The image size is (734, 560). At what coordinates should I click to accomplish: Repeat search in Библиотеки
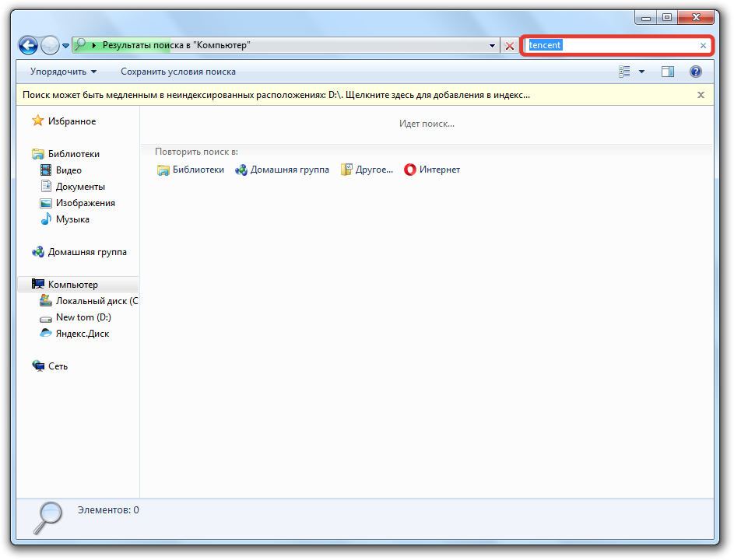coord(191,170)
